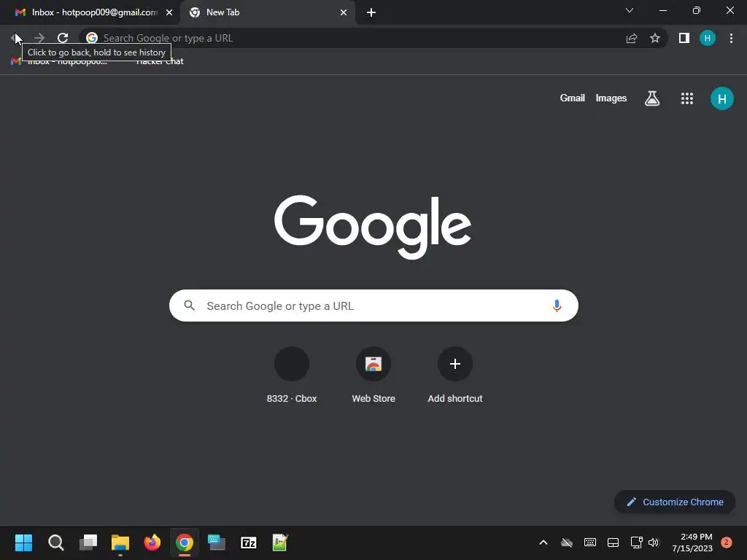Open Search Labs flask icon
This screenshot has height=560, width=747.
click(x=652, y=98)
